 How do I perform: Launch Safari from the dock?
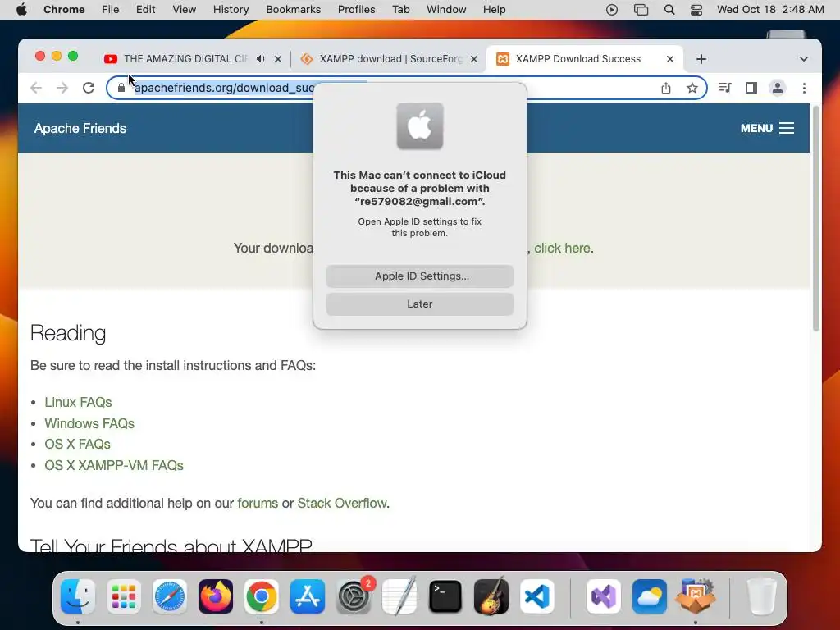tap(170, 596)
